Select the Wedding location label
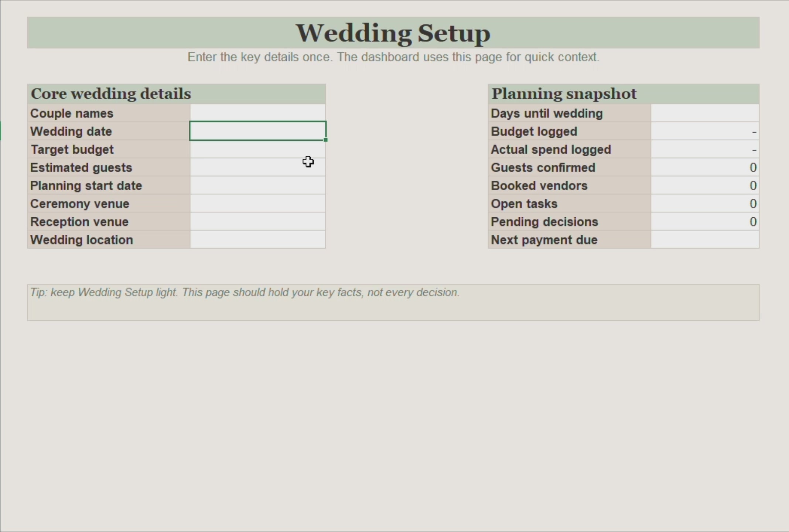Viewport: 789px width, 532px height. [x=109, y=240]
